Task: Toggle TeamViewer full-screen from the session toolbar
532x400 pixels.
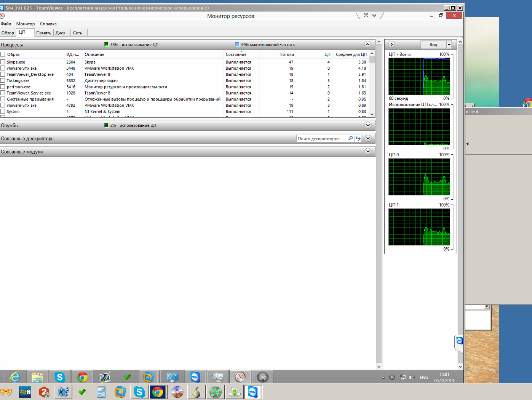Action: pyautogui.click(x=366, y=15)
